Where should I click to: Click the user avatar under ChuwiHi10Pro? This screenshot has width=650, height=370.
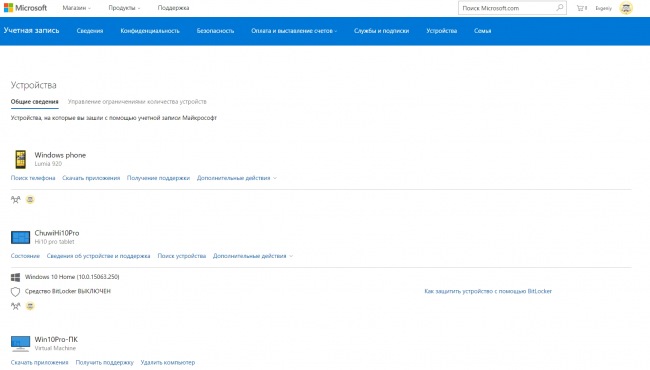tap(30, 306)
